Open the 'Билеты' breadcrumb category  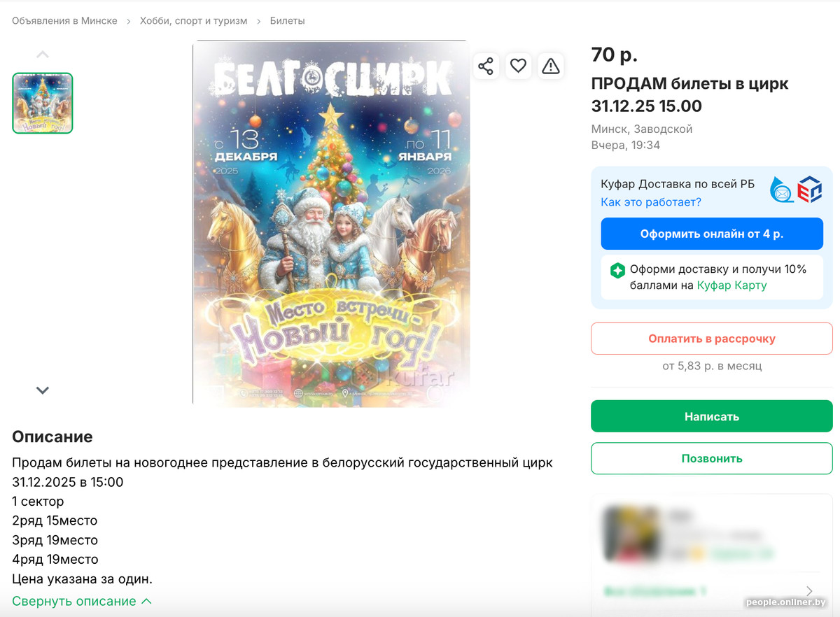(287, 21)
